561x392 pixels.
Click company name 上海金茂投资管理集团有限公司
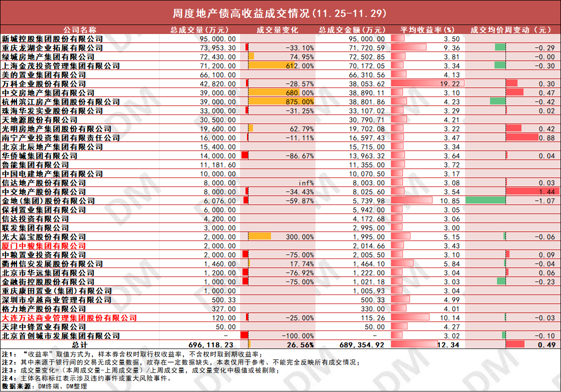[x=61, y=65]
